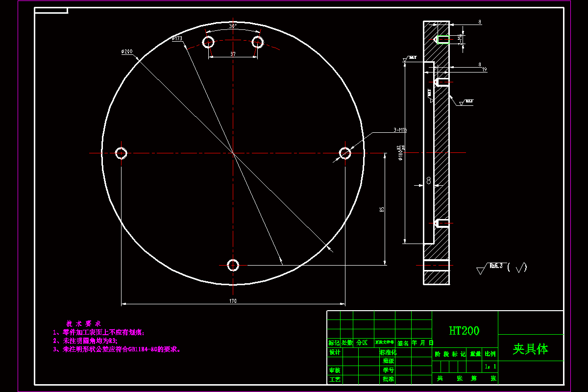Select the 19 depth dimension in section view
This screenshot has width=588, height=392.
pos(484,70)
